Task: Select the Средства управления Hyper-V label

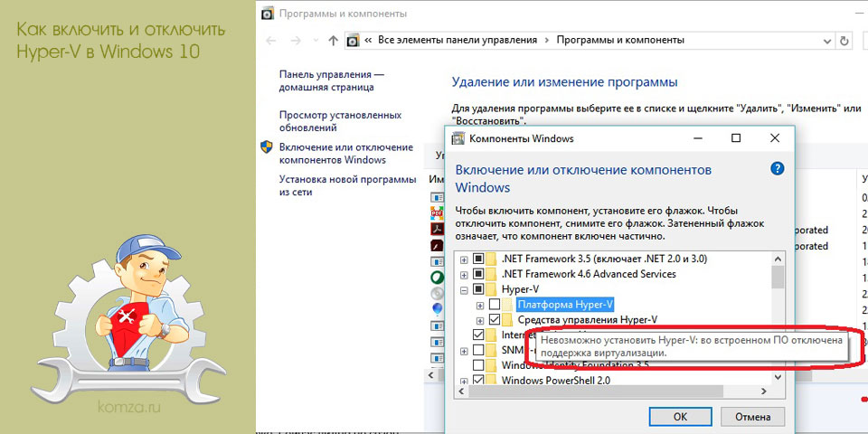Action: point(588,319)
